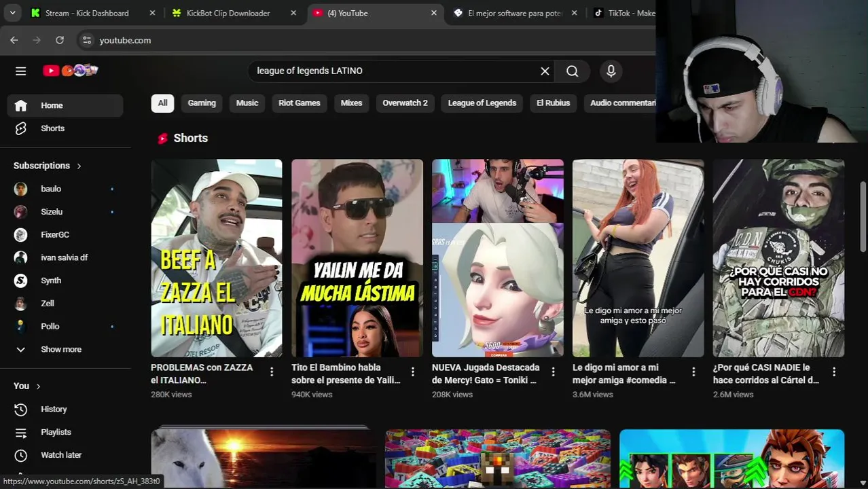The width and height of the screenshot is (868, 489).
Task: Open Synth channel subscription
Action: click(x=65, y=280)
